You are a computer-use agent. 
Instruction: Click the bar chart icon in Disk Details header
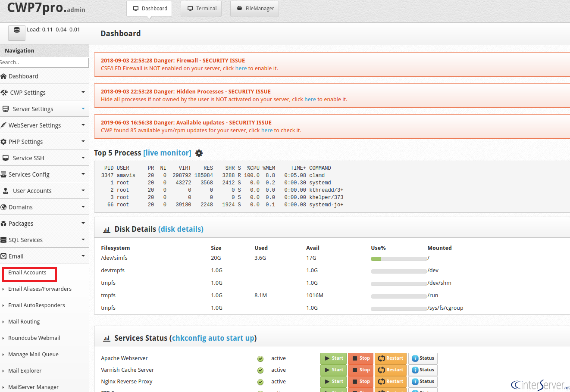tap(106, 230)
